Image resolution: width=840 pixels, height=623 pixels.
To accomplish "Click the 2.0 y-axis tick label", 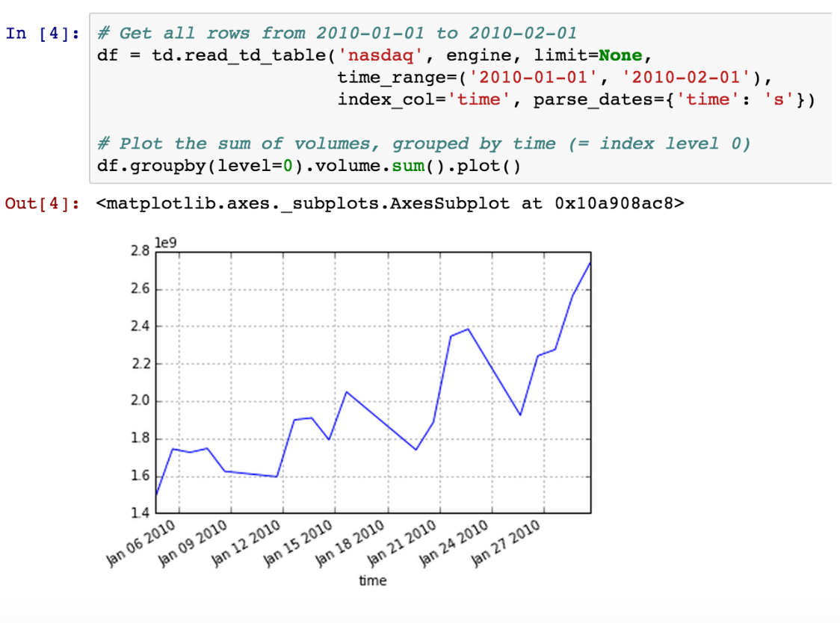I will (x=140, y=401).
